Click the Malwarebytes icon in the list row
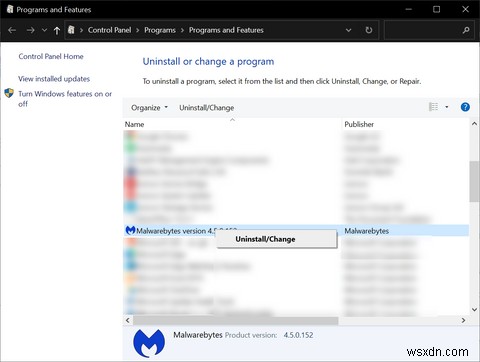This screenshot has height=362, width=480. tap(130, 230)
